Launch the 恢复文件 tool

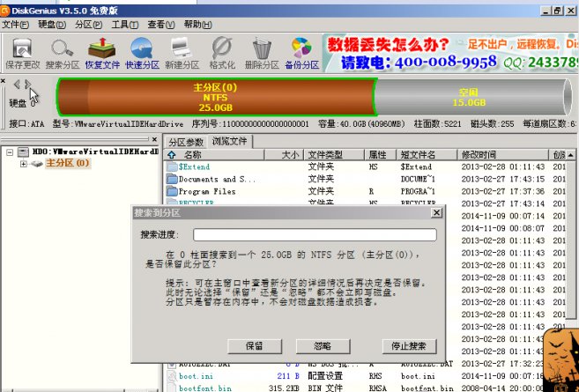click(102, 53)
